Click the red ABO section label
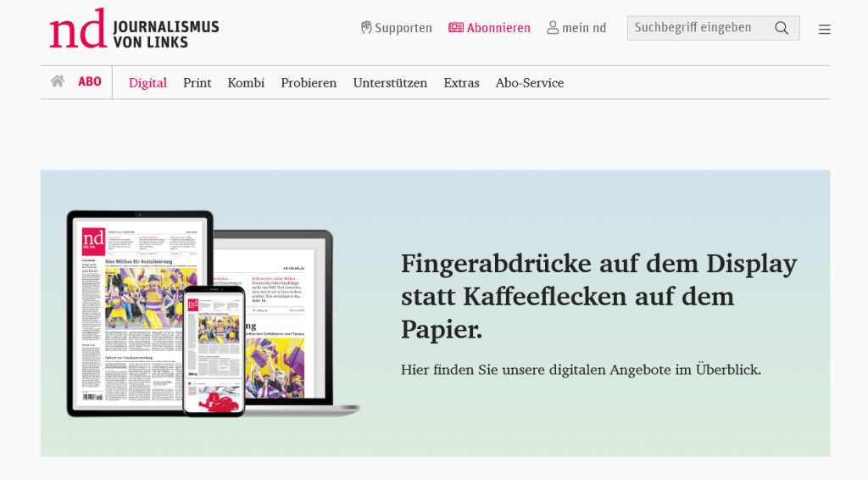 (90, 82)
